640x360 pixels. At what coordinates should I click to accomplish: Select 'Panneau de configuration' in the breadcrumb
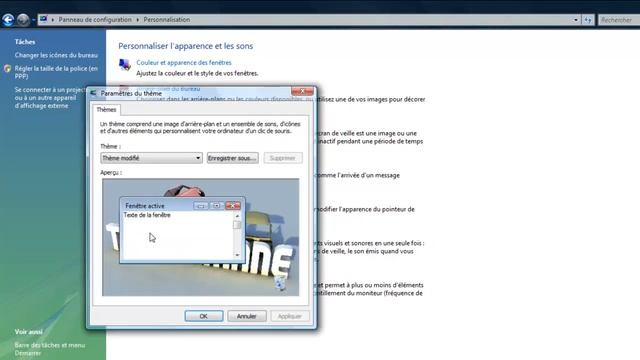coord(95,20)
